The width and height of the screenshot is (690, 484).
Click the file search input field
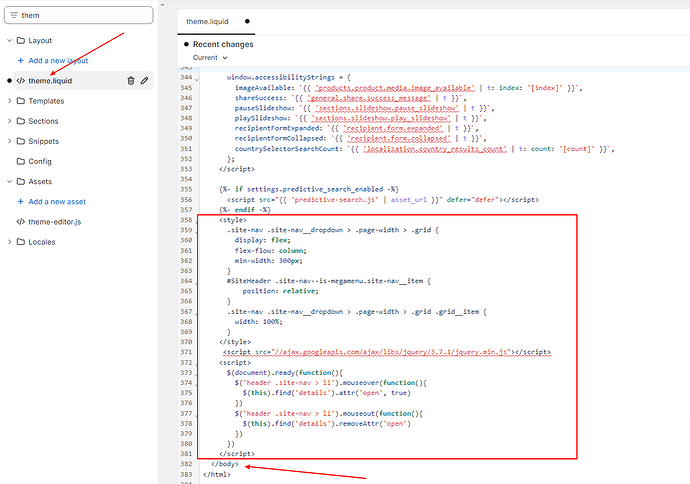[79, 15]
